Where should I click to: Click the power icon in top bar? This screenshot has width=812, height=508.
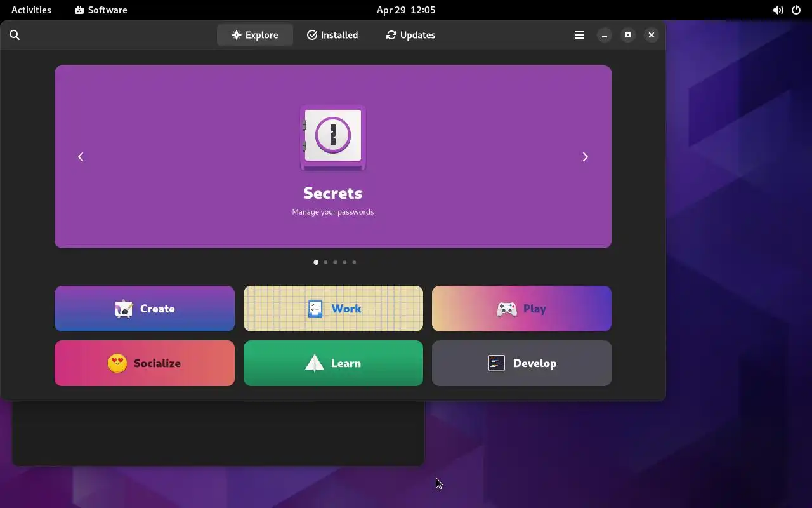pos(796,10)
